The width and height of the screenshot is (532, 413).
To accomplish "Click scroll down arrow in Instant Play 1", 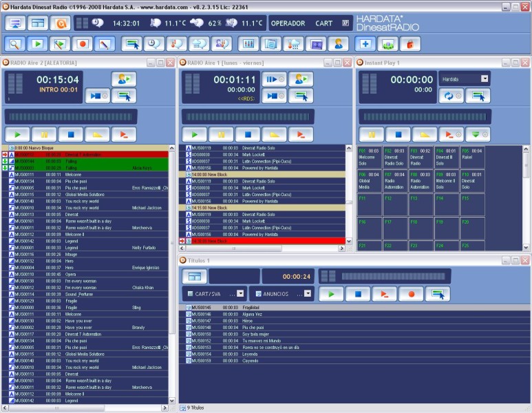I will [526, 247].
